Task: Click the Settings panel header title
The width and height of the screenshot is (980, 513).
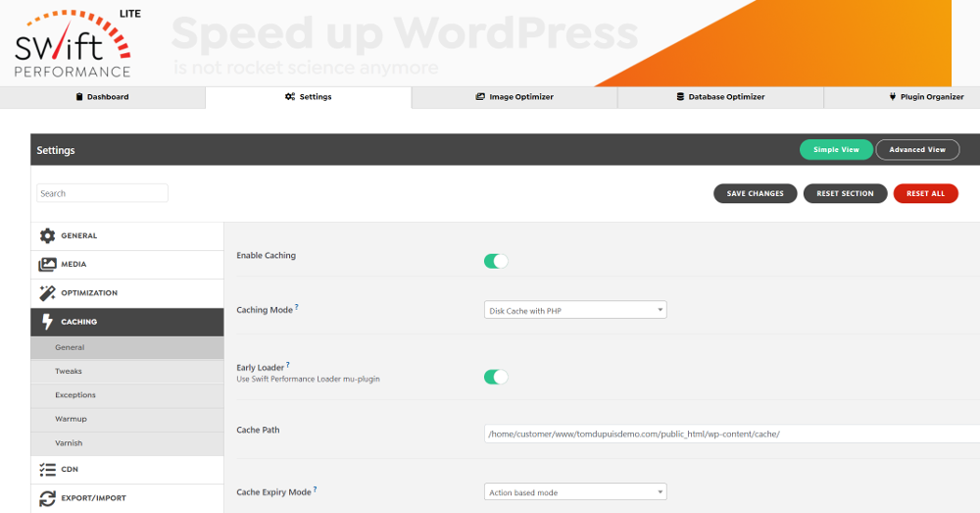Action: click(56, 150)
